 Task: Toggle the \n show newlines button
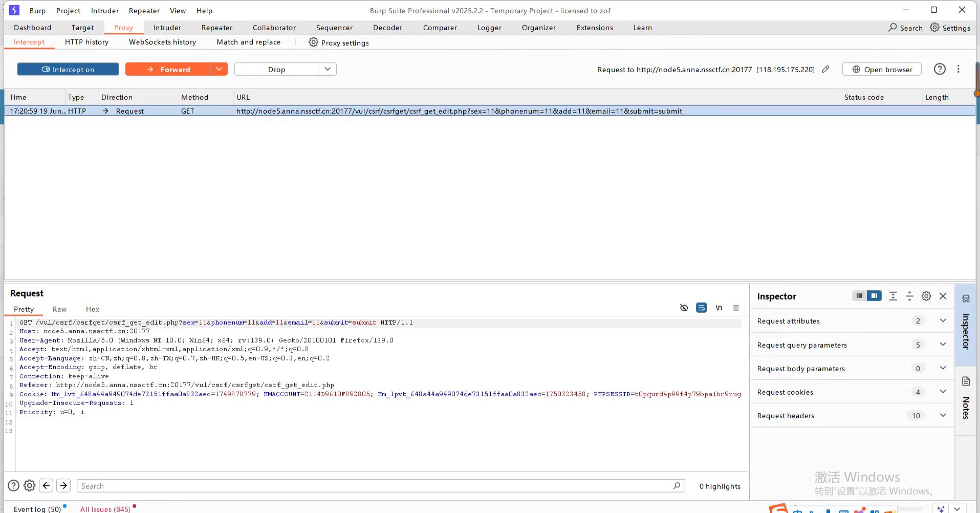click(718, 308)
